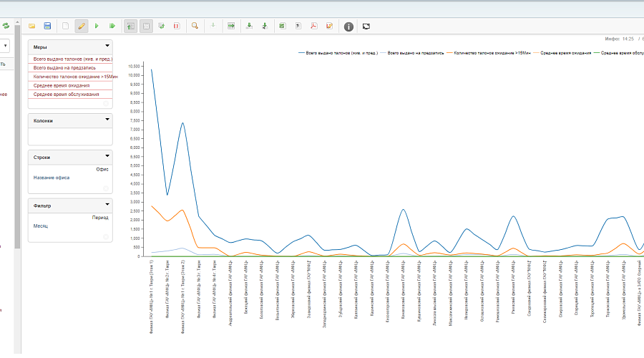The width and height of the screenshot is (644, 358).
Task: Create a new query with blank page icon
Action: 65,26
